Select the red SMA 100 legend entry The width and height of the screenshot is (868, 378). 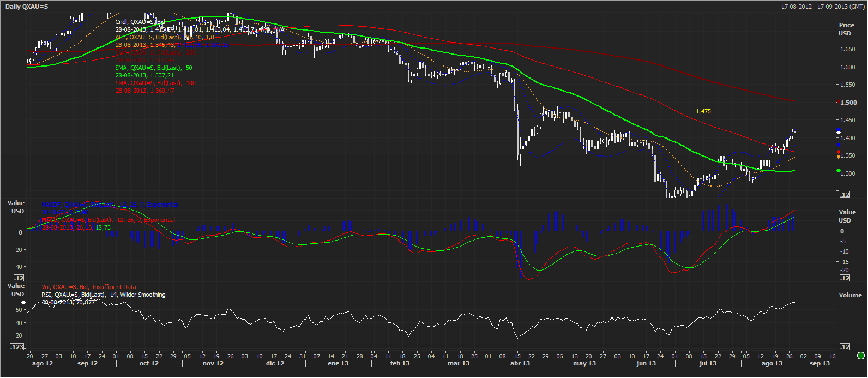(x=155, y=83)
